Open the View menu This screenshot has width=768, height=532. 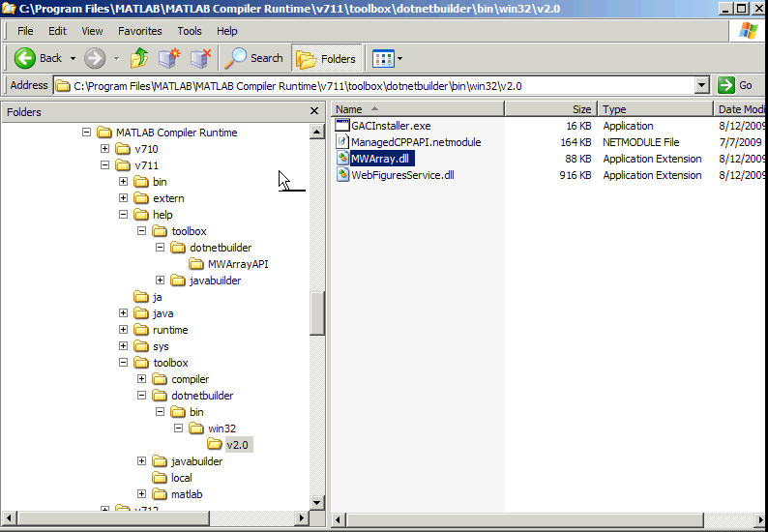tap(92, 31)
